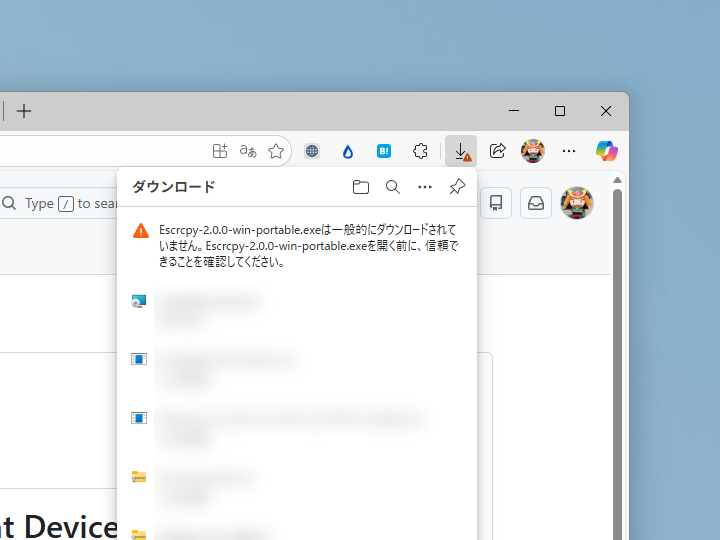Image resolution: width=720 pixels, height=540 pixels.
Task: Open the GitHub inbox notifications button
Action: pos(536,203)
